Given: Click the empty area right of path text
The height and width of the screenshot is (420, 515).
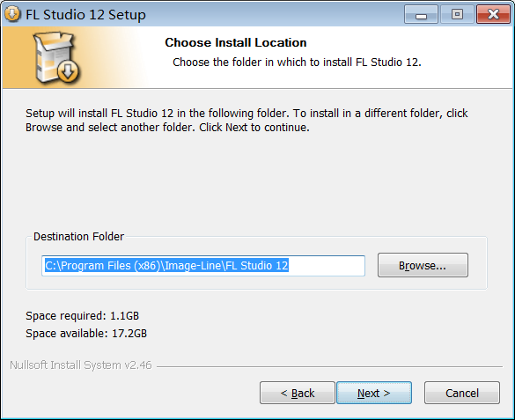Looking at the screenshot, I should (x=327, y=266).
